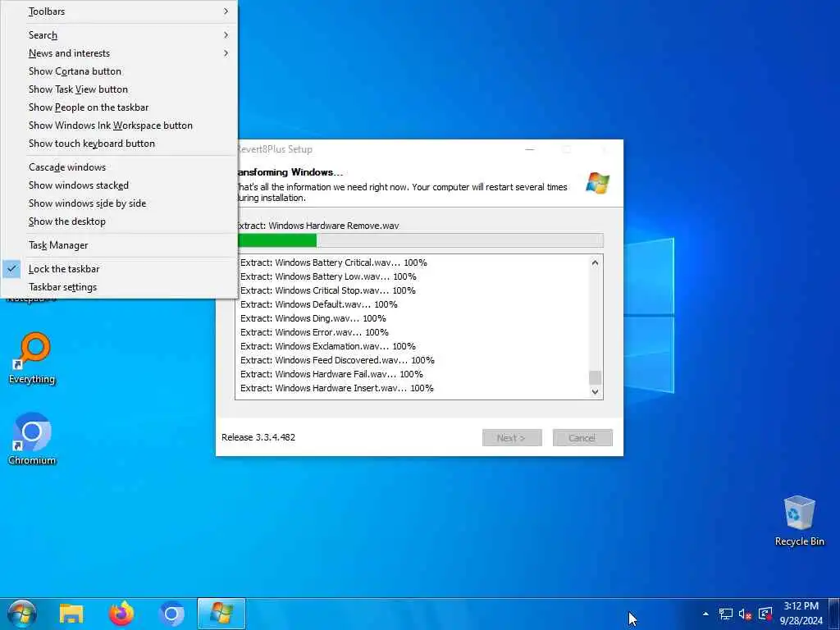Toggle Show Windows Ink Workspace button

click(120, 126)
